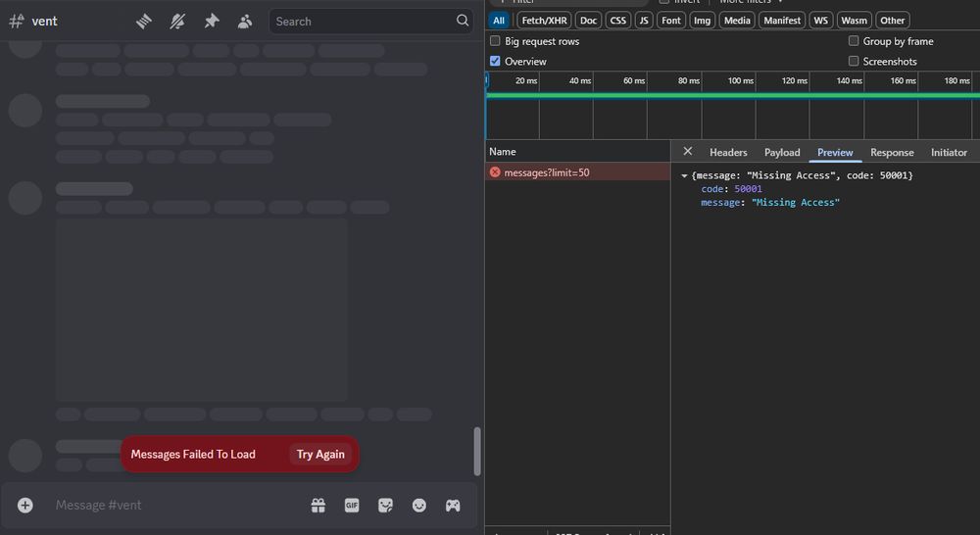980x535 pixels.
Task: Filter by Other requests
Action: 893,20
